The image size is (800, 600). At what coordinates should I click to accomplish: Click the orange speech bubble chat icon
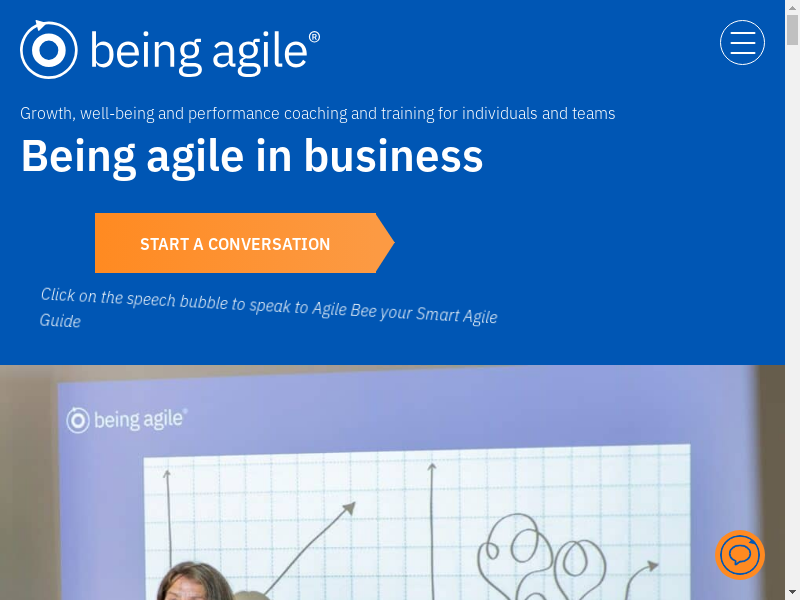(740, 554)
